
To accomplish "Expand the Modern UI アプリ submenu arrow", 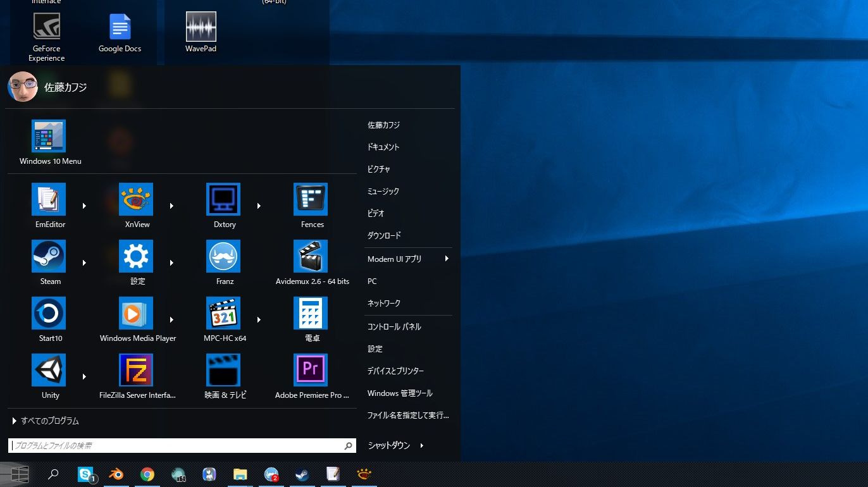I will (447, 259).
